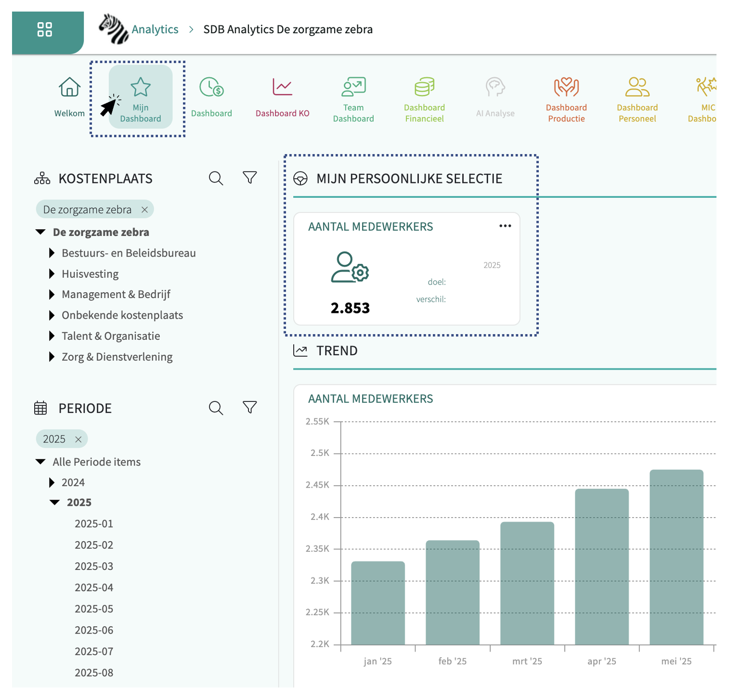
Task: Open Dashboard Financieel coins icon
Action: [x=424, y=88]
